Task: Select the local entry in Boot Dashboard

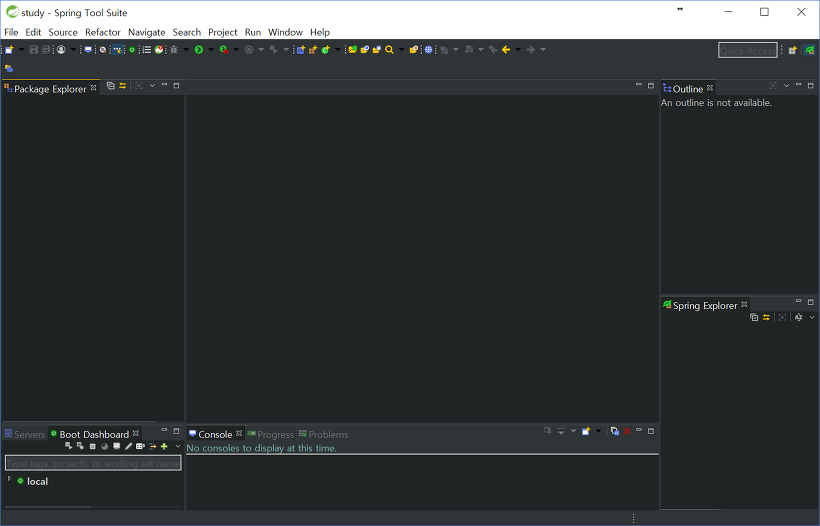Action: (x=37, y=482)
